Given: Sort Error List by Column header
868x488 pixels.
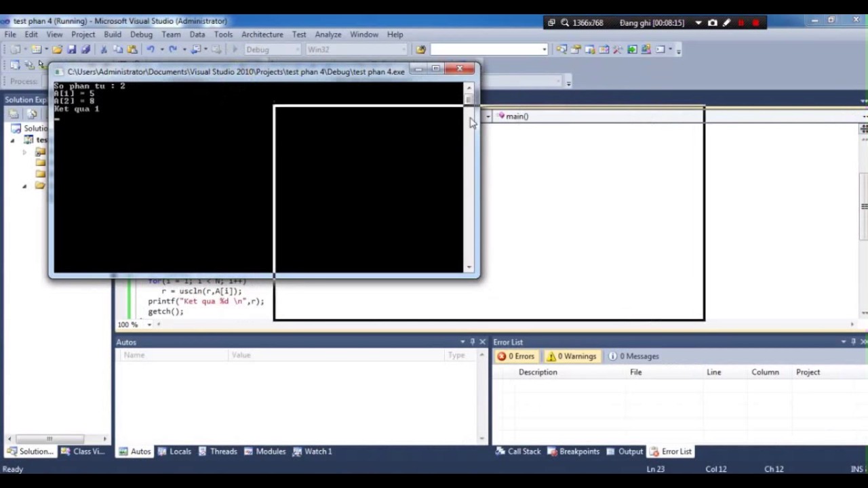Looking at the screenshot, I should (x=765, y=372).
